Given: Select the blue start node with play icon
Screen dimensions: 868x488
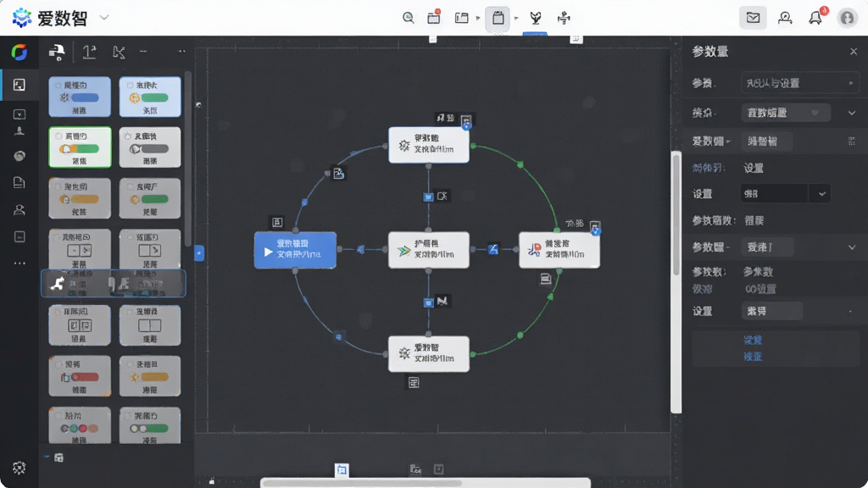Looking at the screenshot, I should point(295,250).
